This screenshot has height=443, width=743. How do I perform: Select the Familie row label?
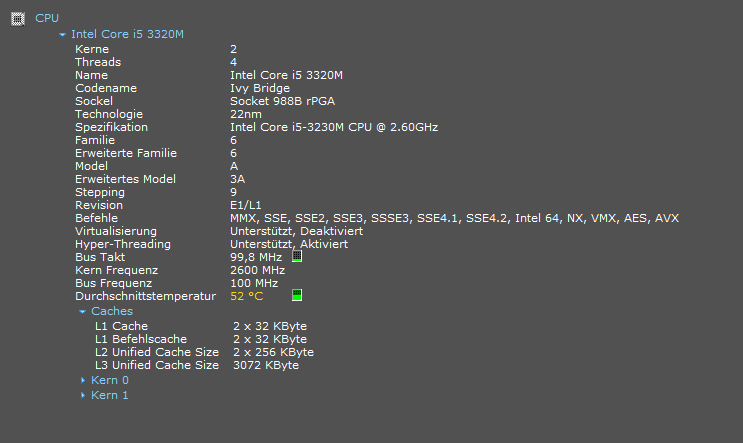(95, 140)
